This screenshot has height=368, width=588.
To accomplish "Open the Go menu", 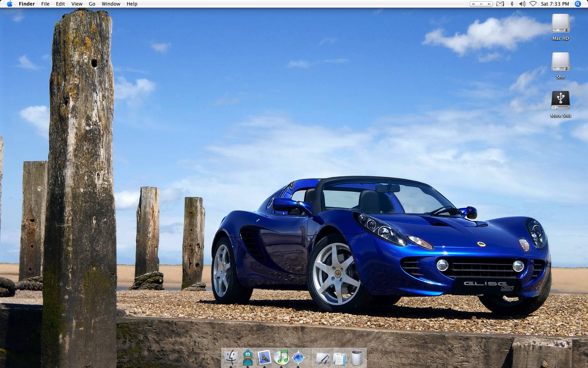I will point(92,4).
